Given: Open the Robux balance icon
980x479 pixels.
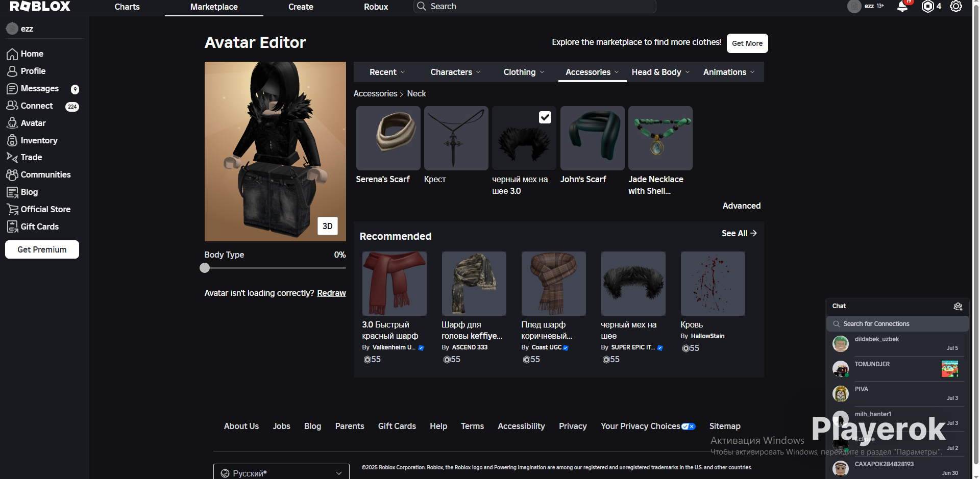Looking at the screenshot, I should (x=927, y=7).
